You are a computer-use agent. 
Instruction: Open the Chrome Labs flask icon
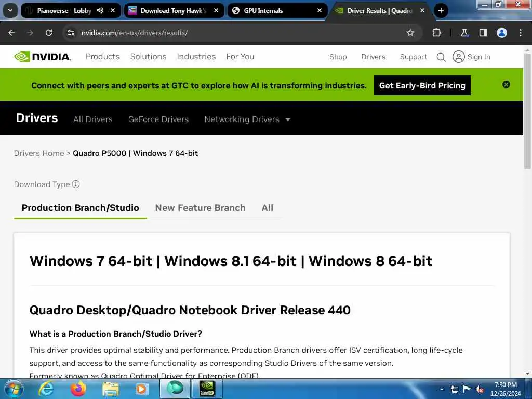(464, 33)
